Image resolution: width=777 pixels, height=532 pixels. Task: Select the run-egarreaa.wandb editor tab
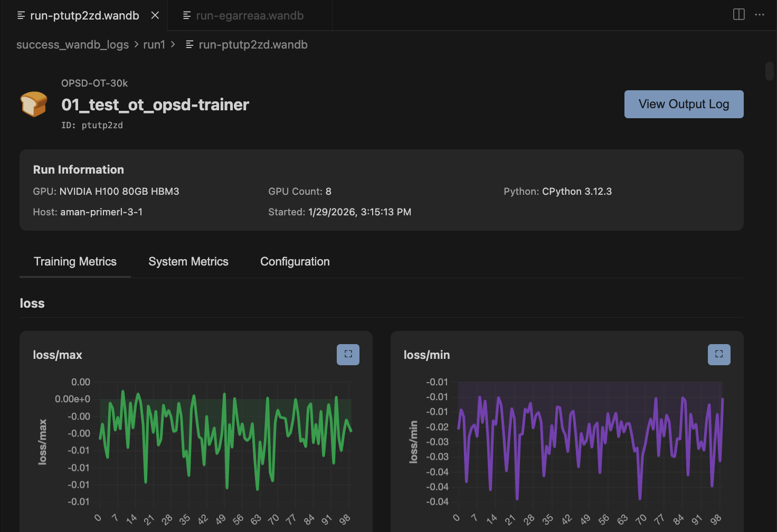coord(249,15)
